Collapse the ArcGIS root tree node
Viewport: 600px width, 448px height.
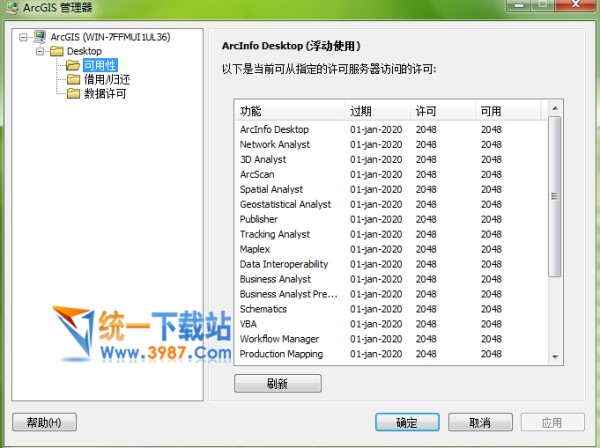pyautogui.click(x=23, y=37)
